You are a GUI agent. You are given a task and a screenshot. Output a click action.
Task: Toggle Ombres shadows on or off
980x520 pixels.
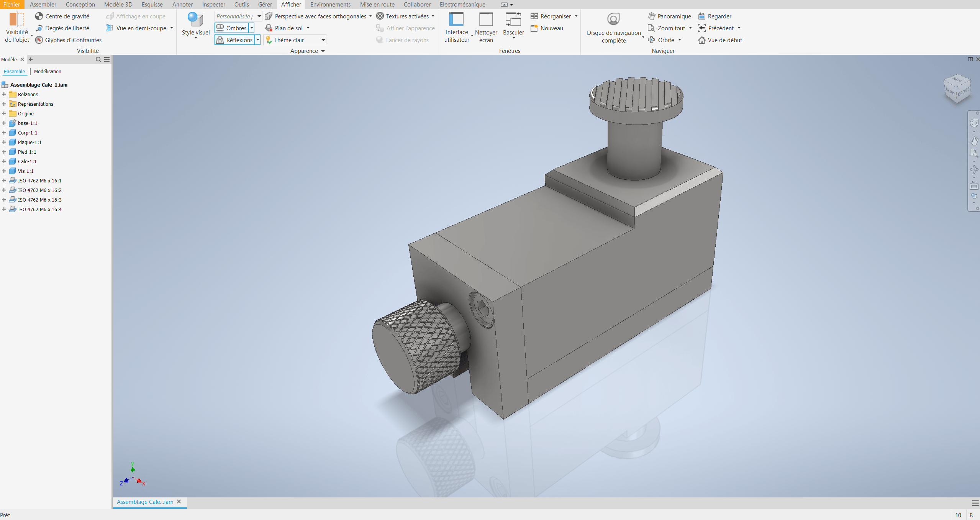point(232,28)
